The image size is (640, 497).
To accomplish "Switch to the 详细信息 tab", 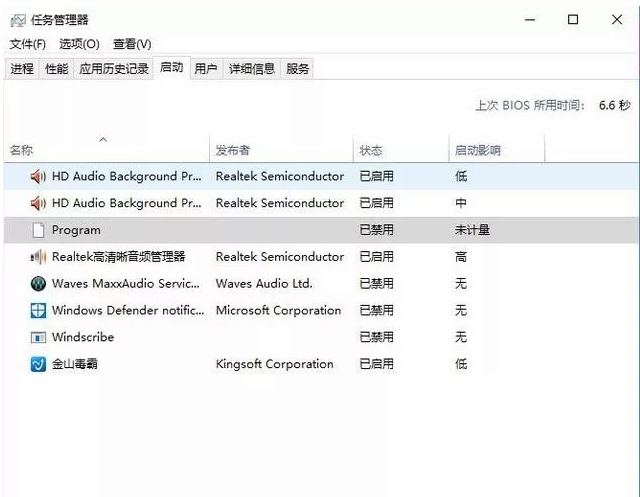I will coord(252,69).
